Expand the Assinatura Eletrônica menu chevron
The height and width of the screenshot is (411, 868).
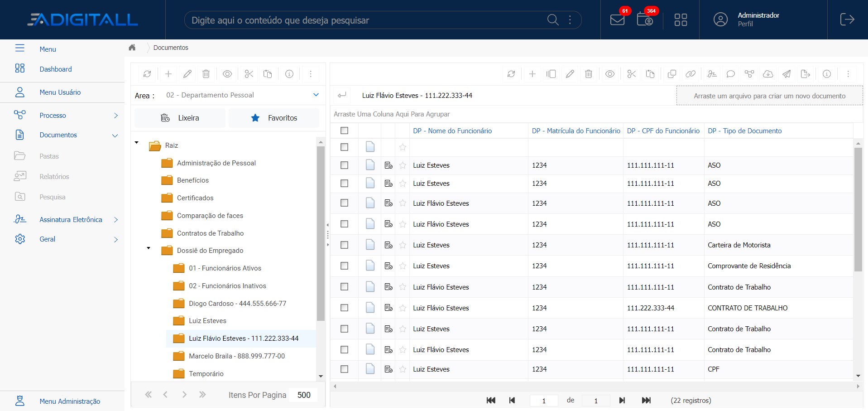[116, 220]
